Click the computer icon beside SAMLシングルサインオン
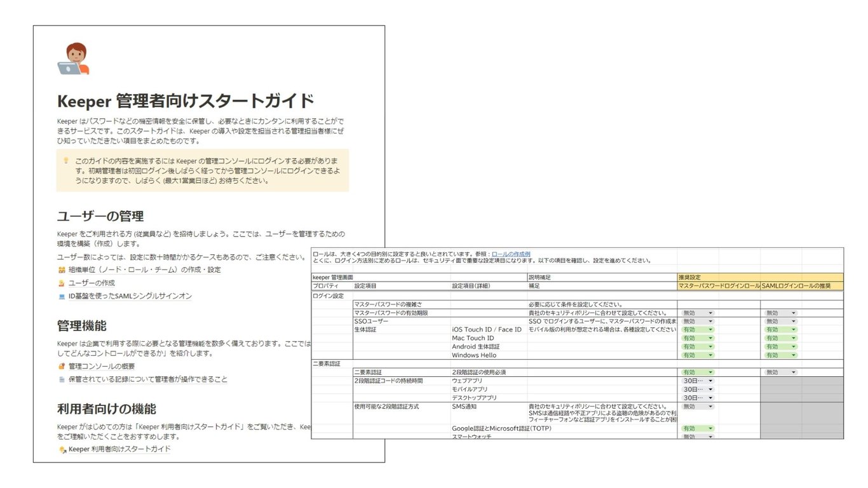 [62, 296]
